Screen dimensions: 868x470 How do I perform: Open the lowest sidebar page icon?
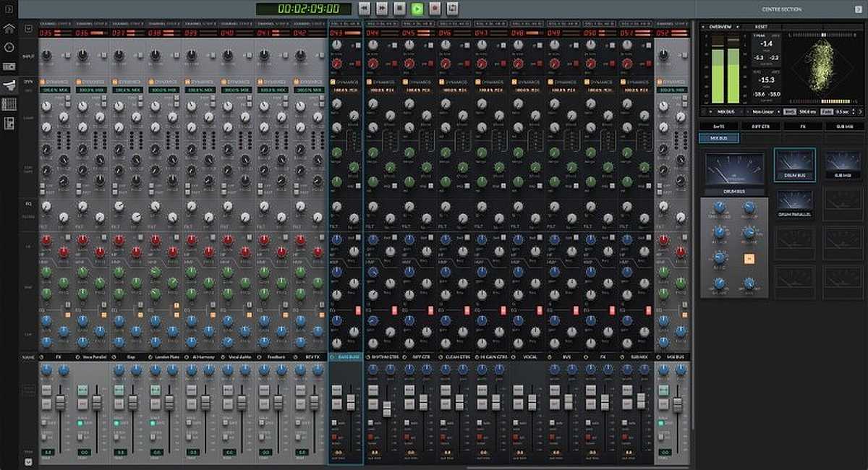[x=9, y=123]
